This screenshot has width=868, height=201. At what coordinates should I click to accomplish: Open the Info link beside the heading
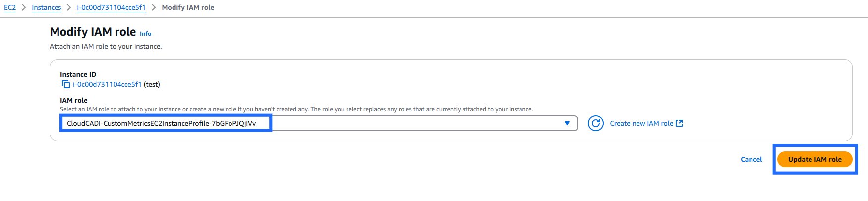click(x=145, y=34)
